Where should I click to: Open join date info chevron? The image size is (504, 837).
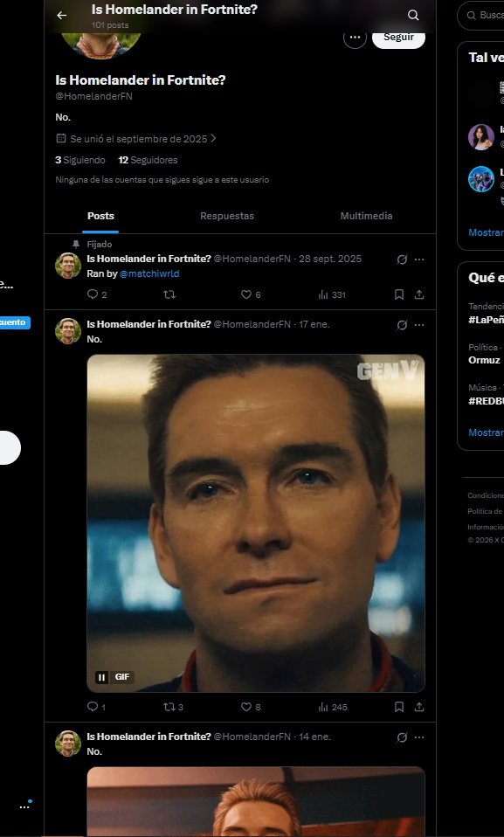(x=213, y=138)
